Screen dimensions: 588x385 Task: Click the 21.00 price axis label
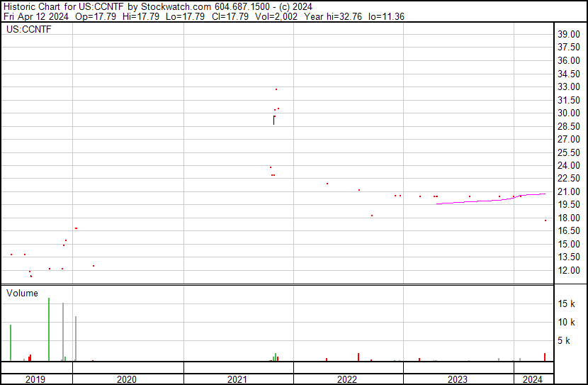pos(569,191)
